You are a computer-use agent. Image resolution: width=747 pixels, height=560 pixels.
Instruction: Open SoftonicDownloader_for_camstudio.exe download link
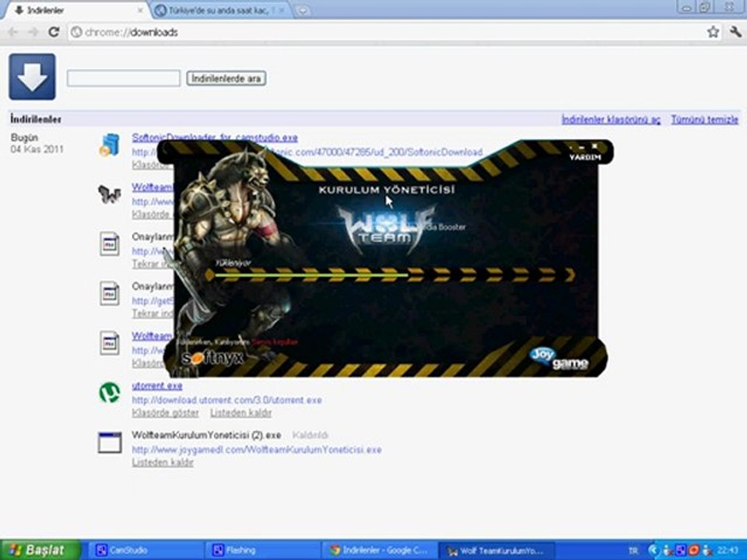pos(215,138)
